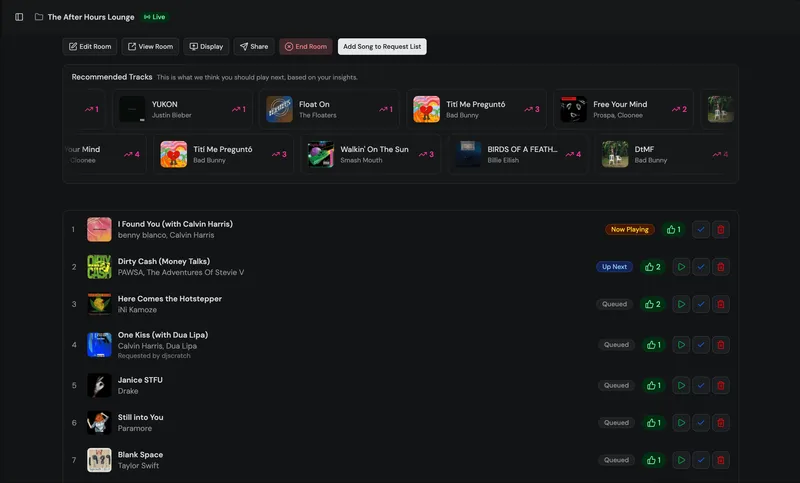Remove Janice STFU with trash icon
Viewport: 800px width, 483px height.
(721, 386)
